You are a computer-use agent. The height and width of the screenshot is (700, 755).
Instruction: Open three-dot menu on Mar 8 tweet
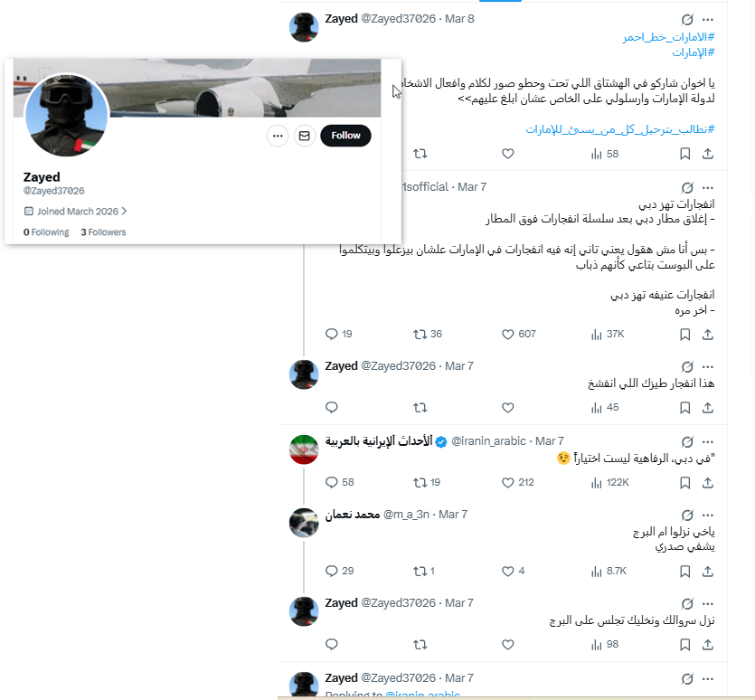click(707, 20)
